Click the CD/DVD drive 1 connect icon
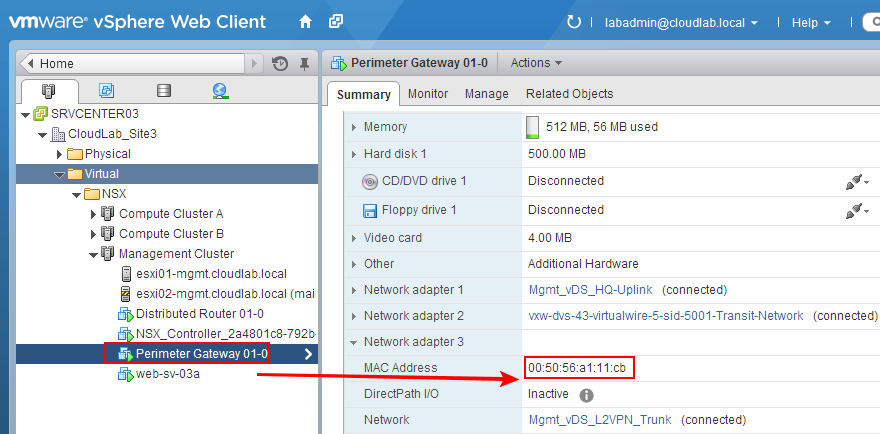Screen dimensions: 880x434 857,182
